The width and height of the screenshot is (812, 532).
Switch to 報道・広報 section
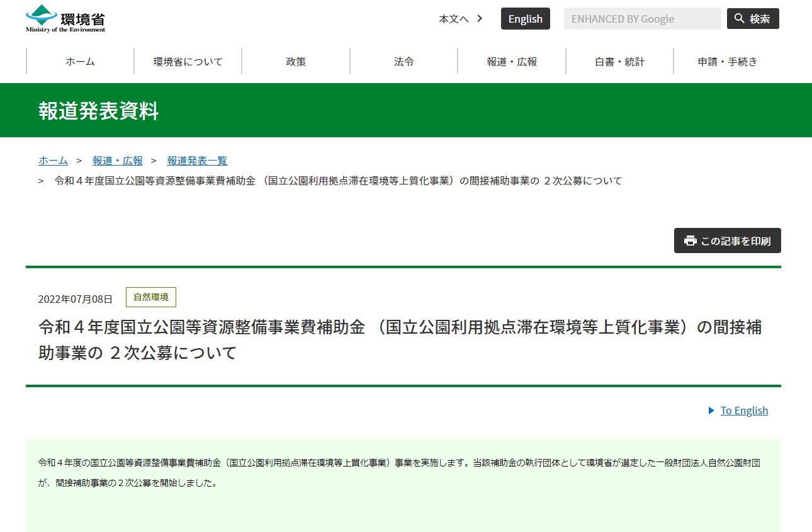click(512, 61)
